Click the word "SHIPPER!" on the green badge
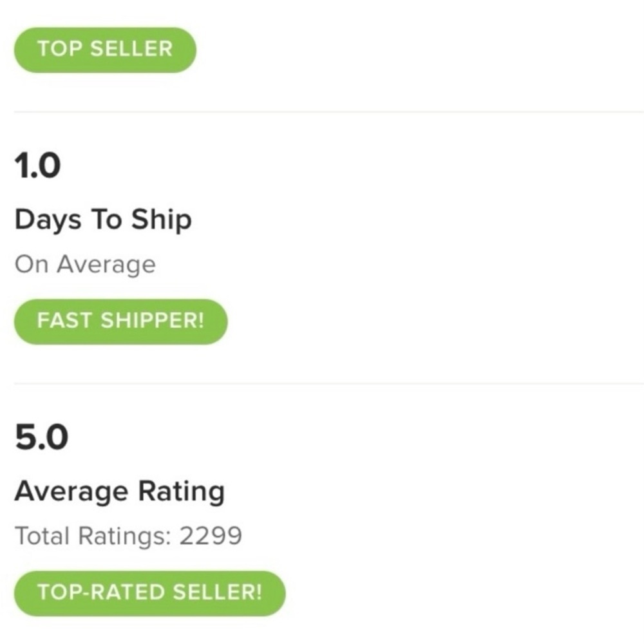644x644 pixels. tap(152, 321)
